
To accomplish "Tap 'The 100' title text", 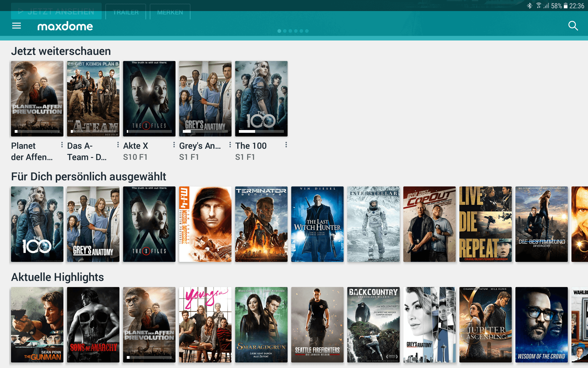I will coord(251,146).
